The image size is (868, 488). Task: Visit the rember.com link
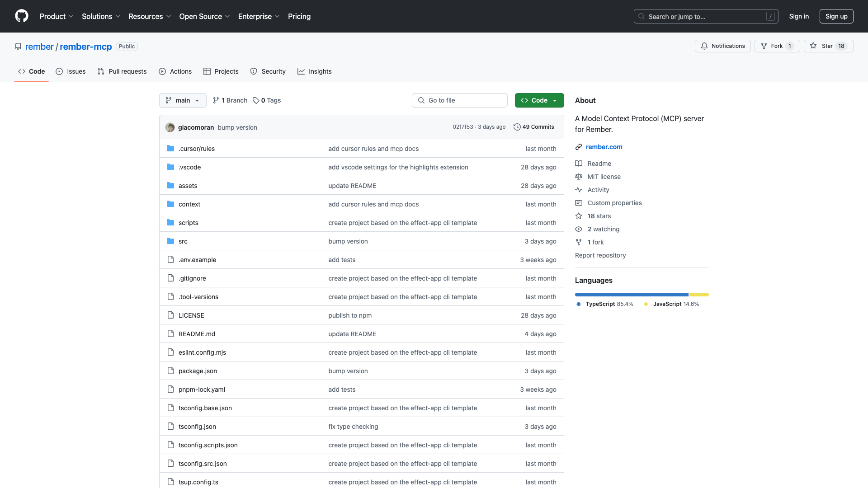pos(604,147)
